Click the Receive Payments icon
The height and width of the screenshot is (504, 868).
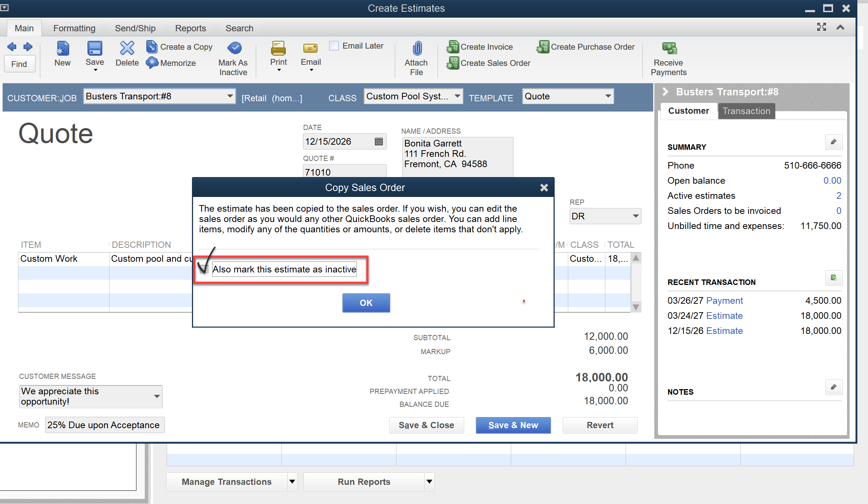[x=669, y=48]
